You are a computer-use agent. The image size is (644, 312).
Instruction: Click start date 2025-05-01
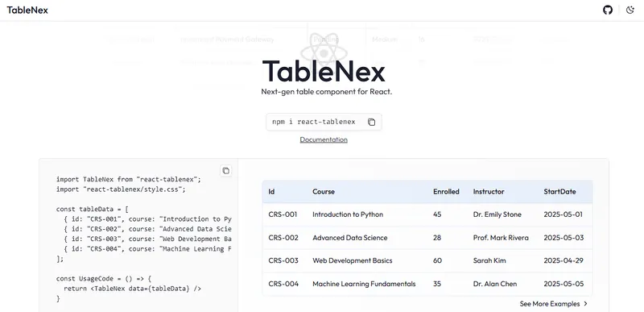coord(563,214)
